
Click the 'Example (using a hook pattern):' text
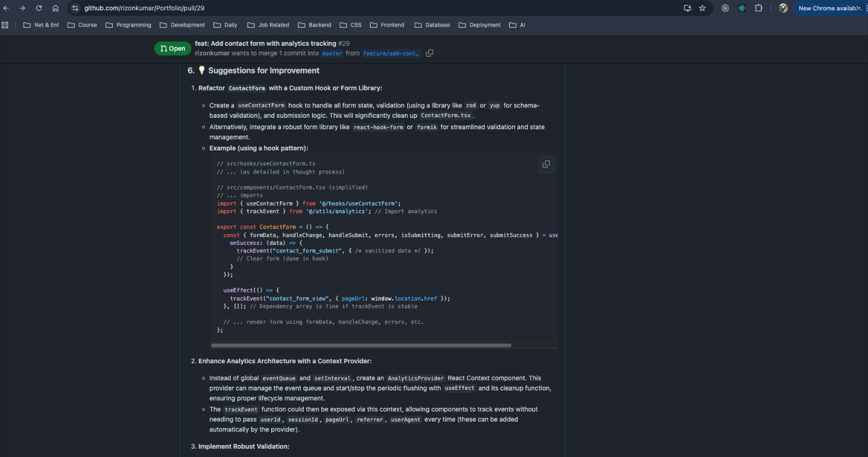click(x=259, y=148)
